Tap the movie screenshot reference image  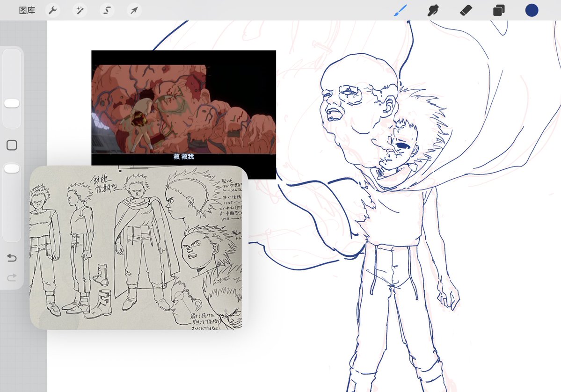[x=183, y=107]
